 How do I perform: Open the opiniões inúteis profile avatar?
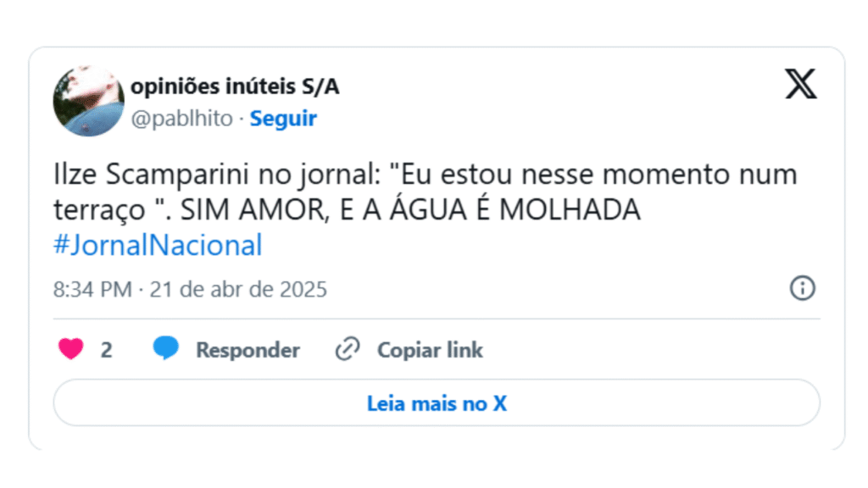(x=88, y=101)
